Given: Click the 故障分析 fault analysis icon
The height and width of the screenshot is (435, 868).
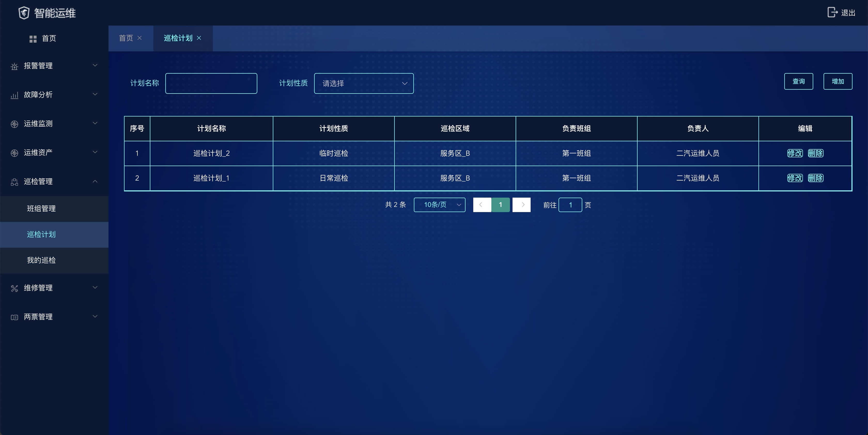Looking at the screenshot, I should pyautogui.click(x=15, y=95).
